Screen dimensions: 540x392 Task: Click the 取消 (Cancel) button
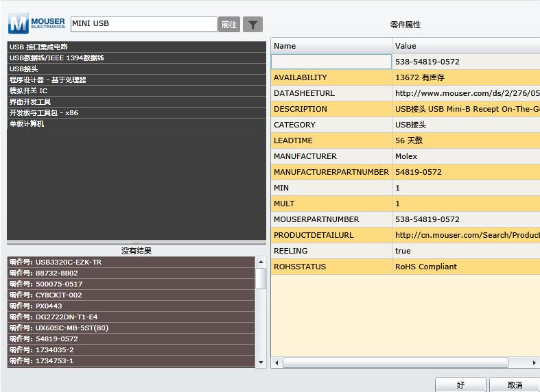point(515,385)
